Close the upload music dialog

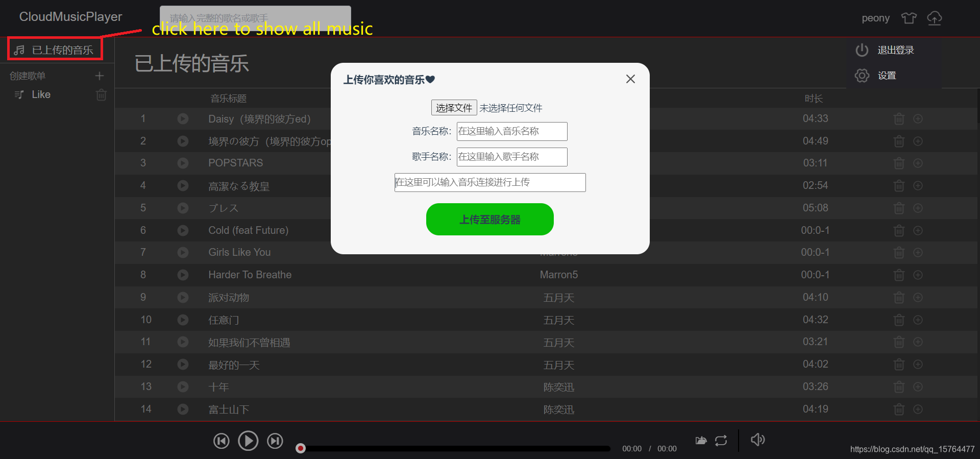pos(630,79)
